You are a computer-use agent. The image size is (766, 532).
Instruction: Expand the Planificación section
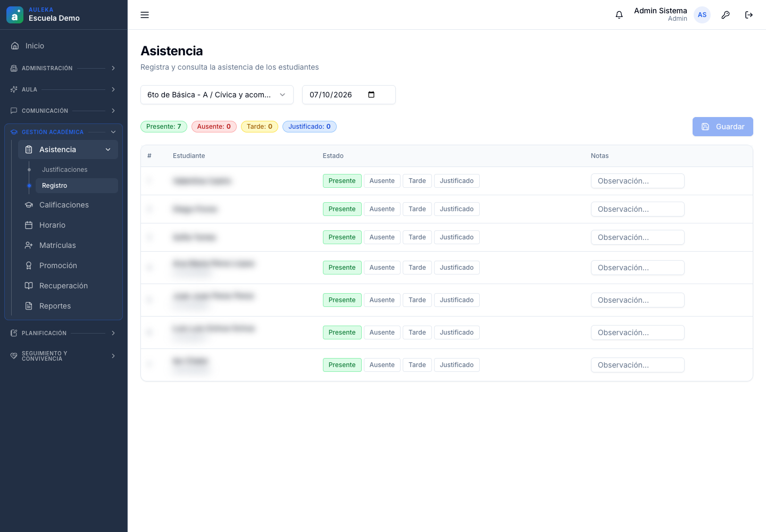[64, 333]
